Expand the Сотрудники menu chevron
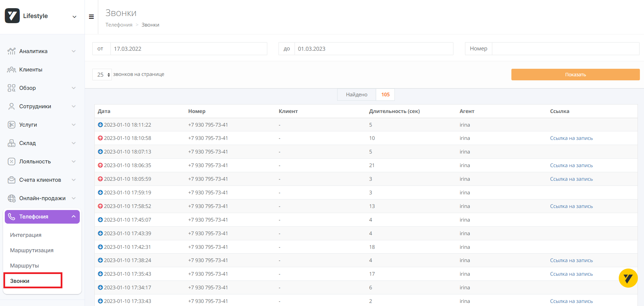Viewport: 644px width, 306px height. tap(73, 107)
